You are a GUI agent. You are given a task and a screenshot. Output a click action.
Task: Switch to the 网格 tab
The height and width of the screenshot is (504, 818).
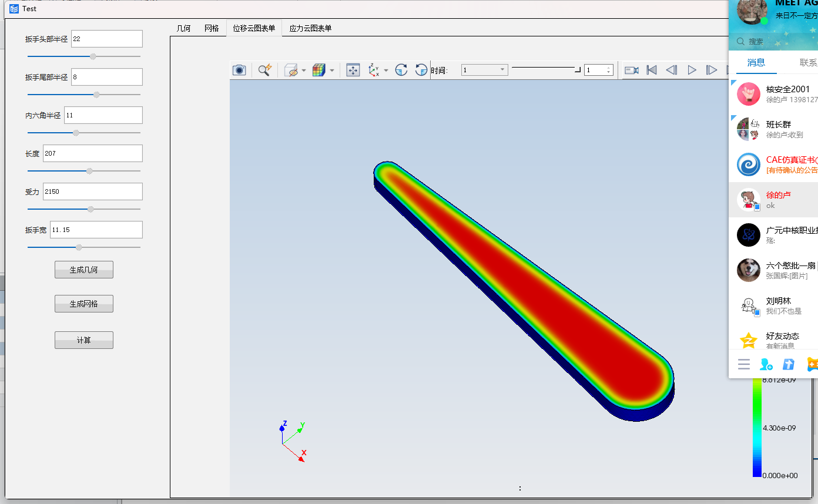click(212, 28)
